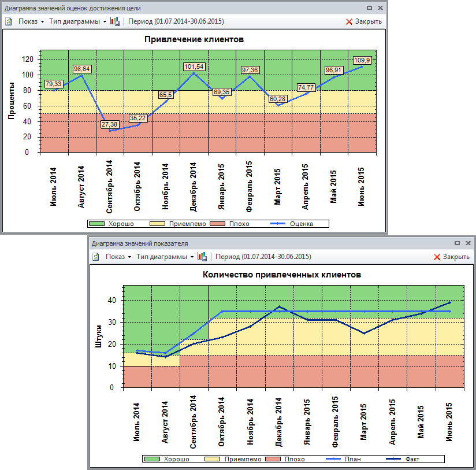Expand 'Тип диаграммы' in the bottom window

click(x=165, y=257)
